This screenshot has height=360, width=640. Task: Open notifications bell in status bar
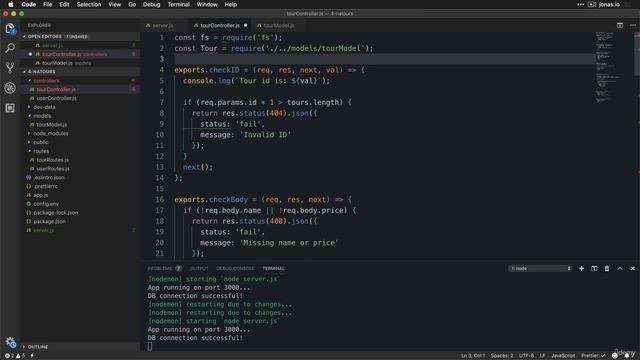(x=627, y=356)
